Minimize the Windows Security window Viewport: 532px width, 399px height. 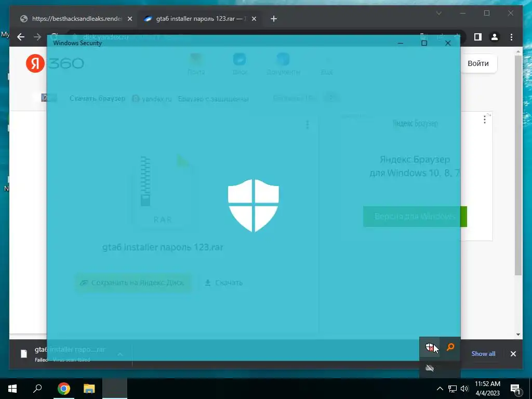[401, 43]
